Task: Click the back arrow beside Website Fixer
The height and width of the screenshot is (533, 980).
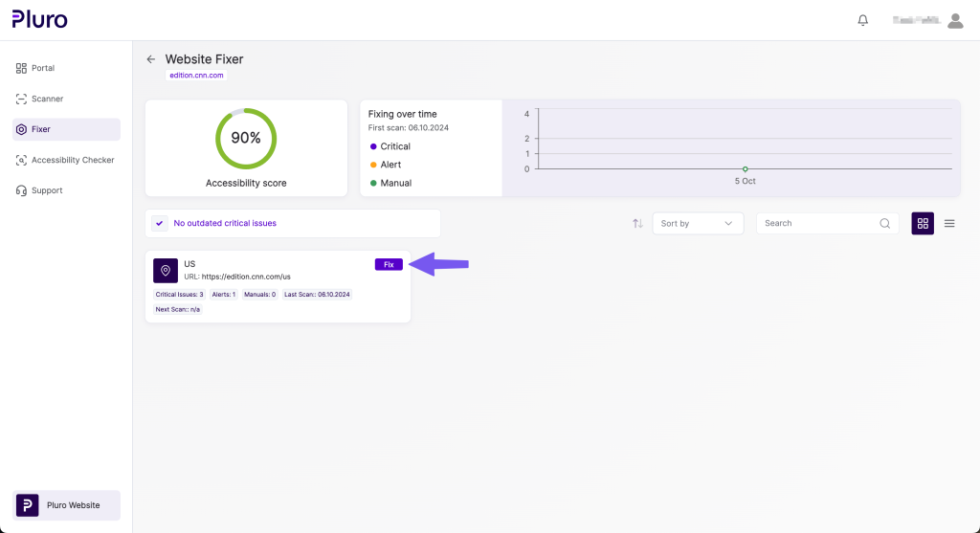Action: pos(150,59)
